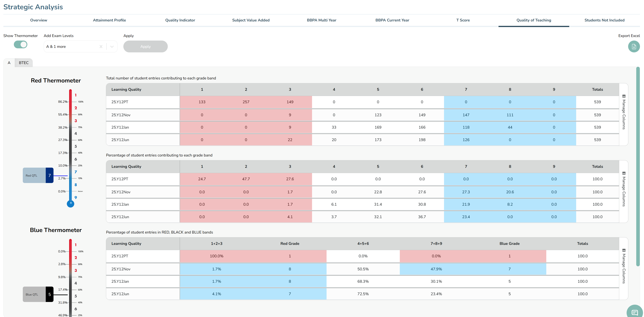Click the cell value 133
The width and height of the screenshot is (644, 317).
202,102
